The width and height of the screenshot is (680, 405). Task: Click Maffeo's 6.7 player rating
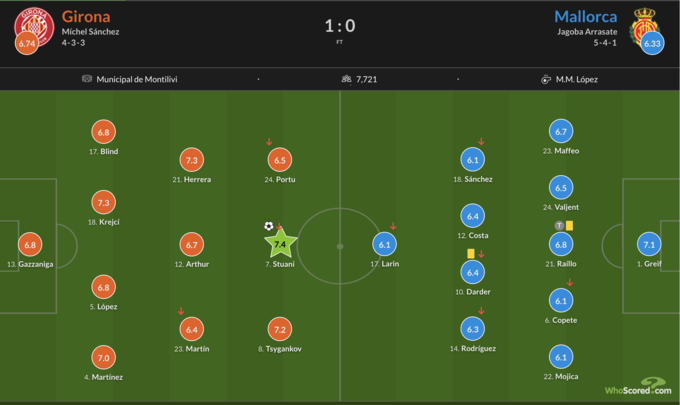[x=560, y=131]
